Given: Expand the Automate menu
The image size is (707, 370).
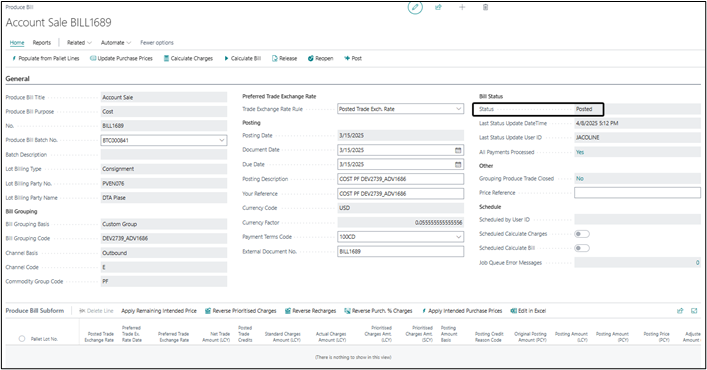Looking at the screenshot, I should [x=116, y=43].
